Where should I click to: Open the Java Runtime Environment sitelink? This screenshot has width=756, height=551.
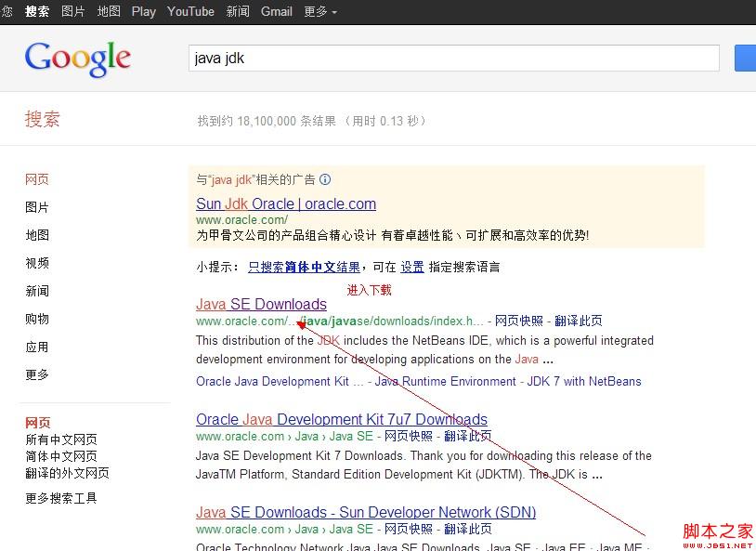point(446,382)
